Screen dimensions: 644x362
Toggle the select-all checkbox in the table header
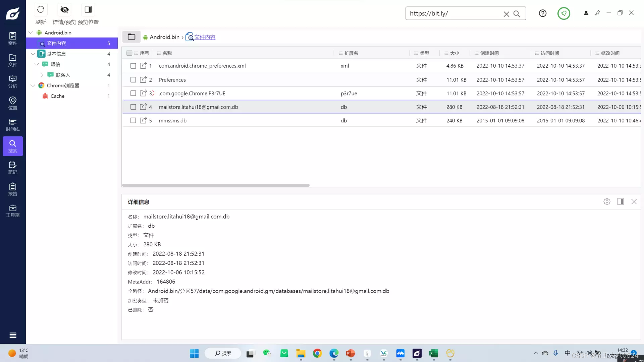point(129,53)
